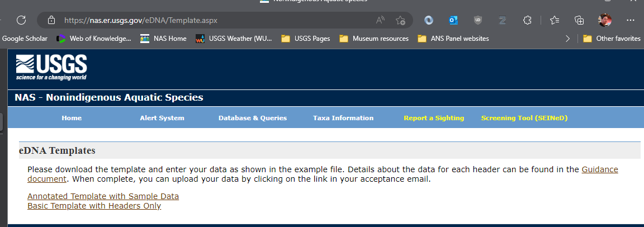Open the Extensions puzzle icon
The height and width of the screenshot is (227, 644).
[x=527, y=20]
